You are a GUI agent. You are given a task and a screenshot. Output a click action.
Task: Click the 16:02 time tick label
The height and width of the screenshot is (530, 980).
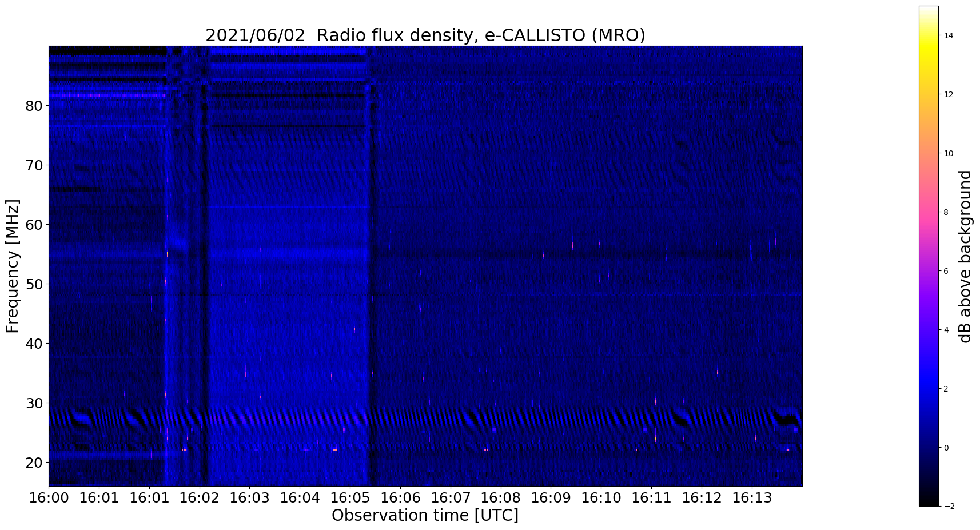tap(200, 497)
